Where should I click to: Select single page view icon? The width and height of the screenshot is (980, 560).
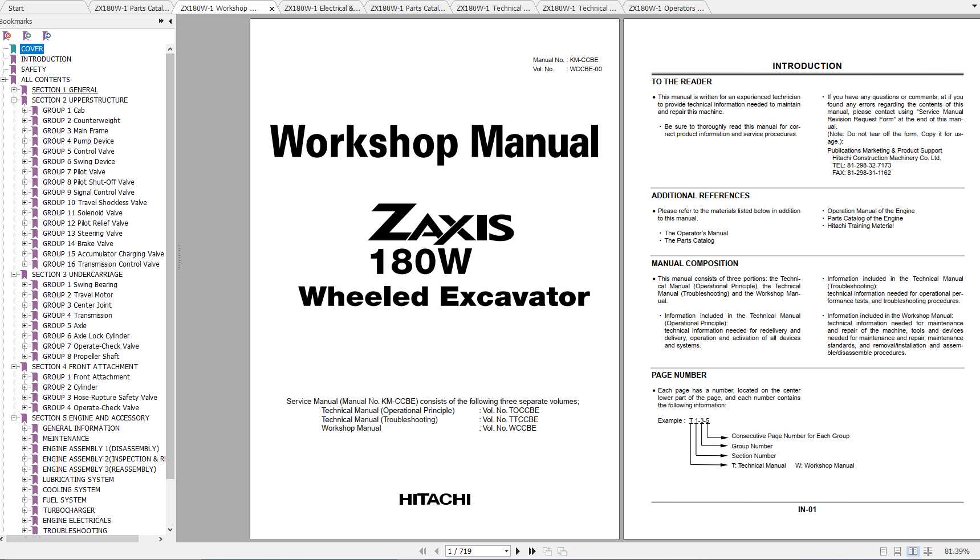tap(884, 551)
